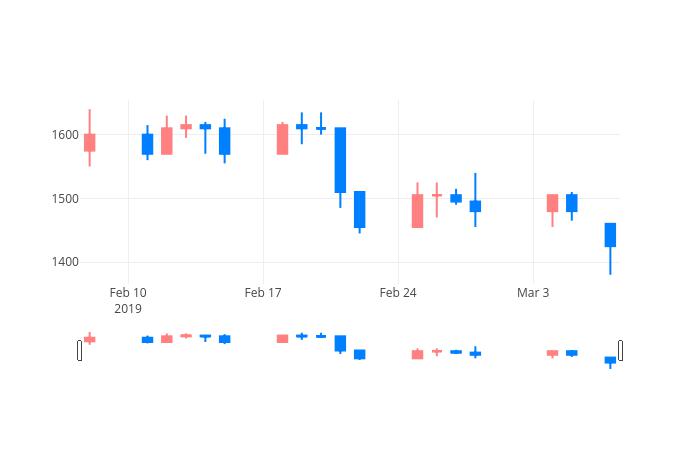Click the right range slider handle
The width and height of the screenshot is (700, 450).
click(x=621, y=350)
